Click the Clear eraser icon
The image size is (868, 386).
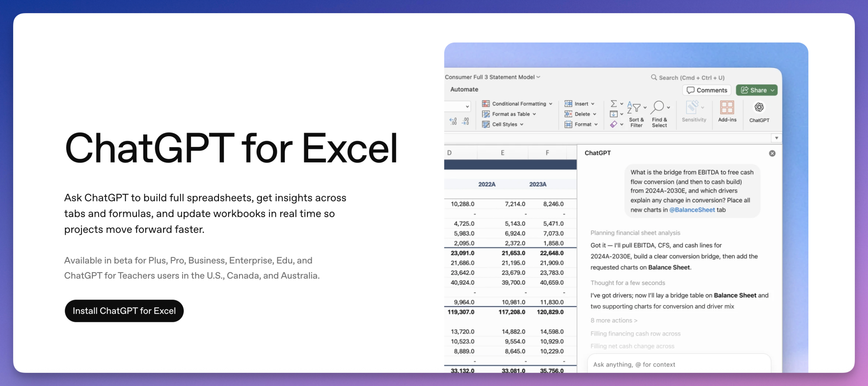point(614,124)
